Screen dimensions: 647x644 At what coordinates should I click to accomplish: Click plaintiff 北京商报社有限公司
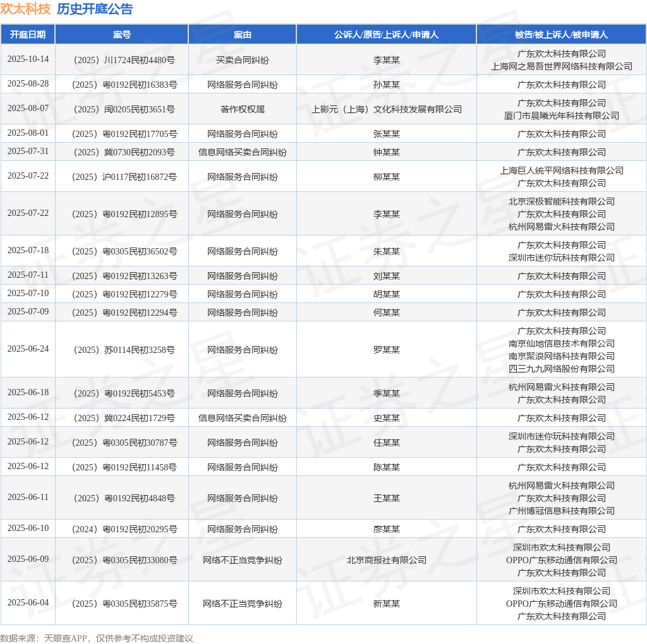point(386,560)
